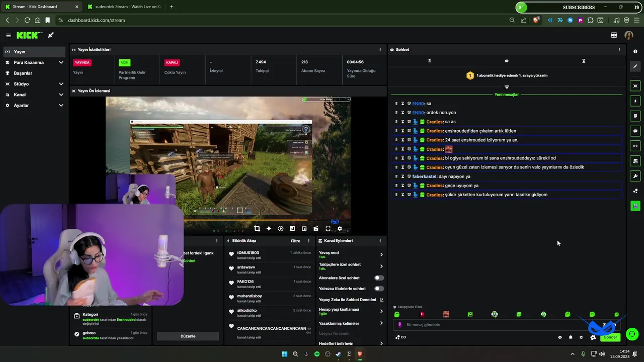
Task: Open Yapay Zeka ile Sohbet Denetimi link
Action: [x=351, y=300]
